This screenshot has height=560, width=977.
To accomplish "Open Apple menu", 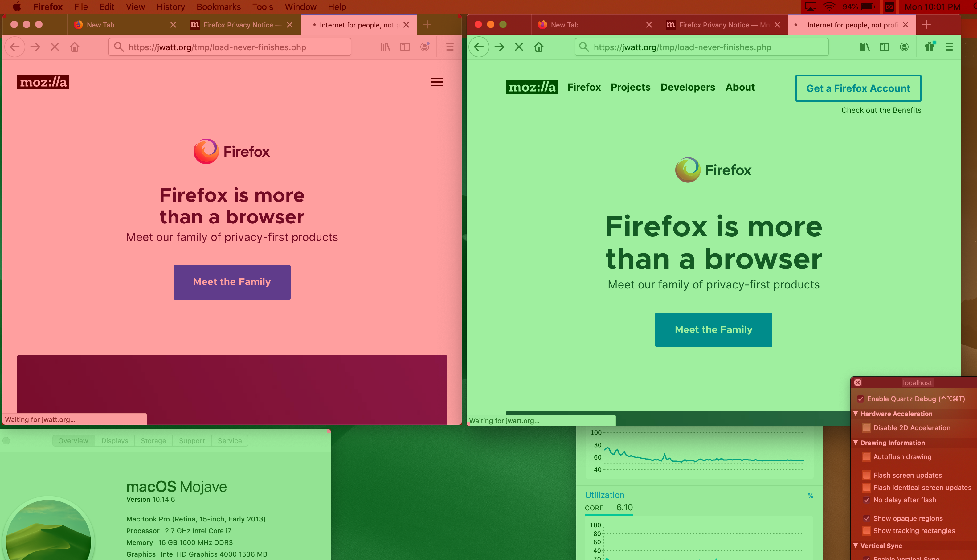I will 17,6.
